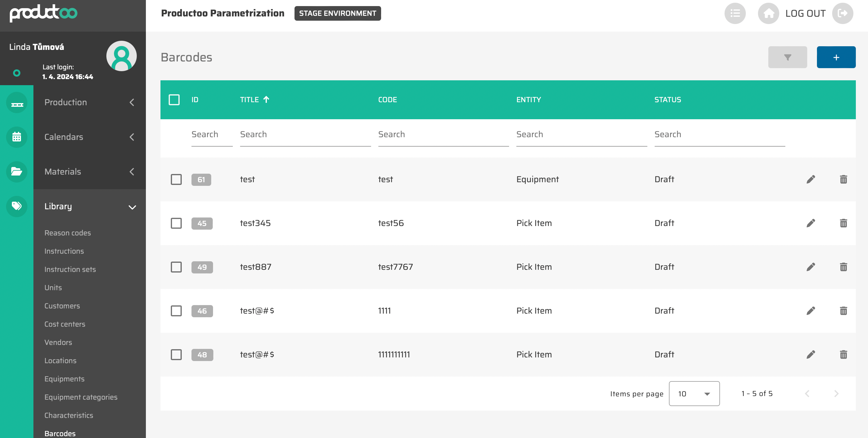Viewport: 868px width, 438px height.
Task: Click the Production sidebar icon
Action: 16,103
